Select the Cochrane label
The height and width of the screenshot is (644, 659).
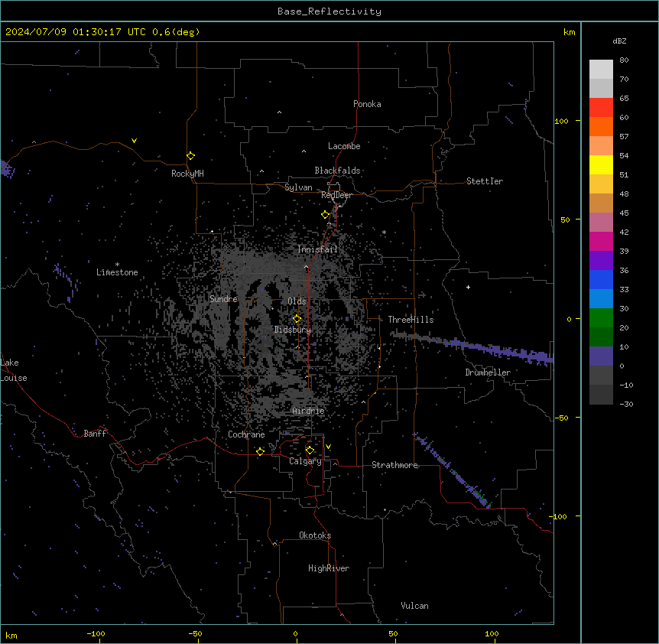246,434
